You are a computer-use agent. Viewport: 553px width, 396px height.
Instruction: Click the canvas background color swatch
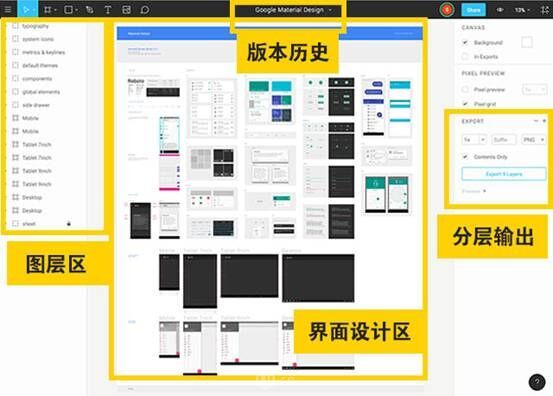click(527, 42)
